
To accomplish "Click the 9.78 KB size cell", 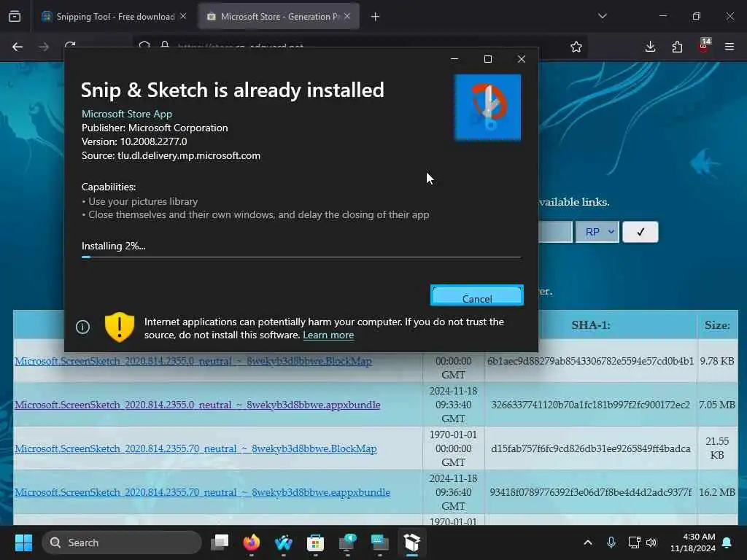I will [x=717, y=361].
